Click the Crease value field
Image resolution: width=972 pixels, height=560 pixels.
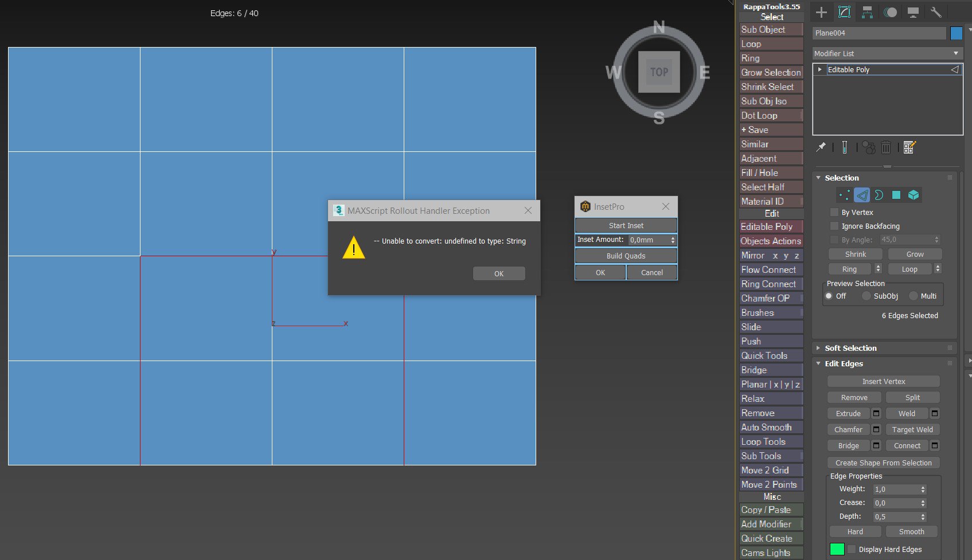(x=895, y=503)
